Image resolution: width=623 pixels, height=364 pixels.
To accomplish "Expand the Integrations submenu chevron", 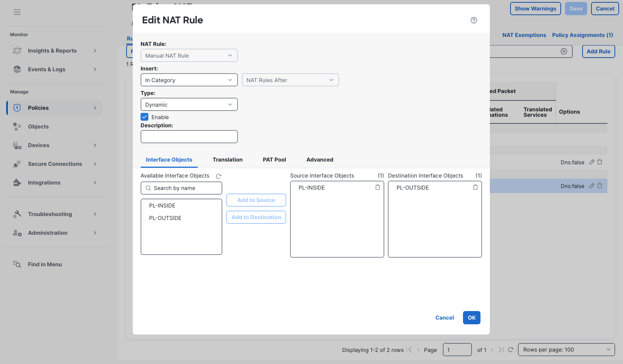I will click(95, 183).
